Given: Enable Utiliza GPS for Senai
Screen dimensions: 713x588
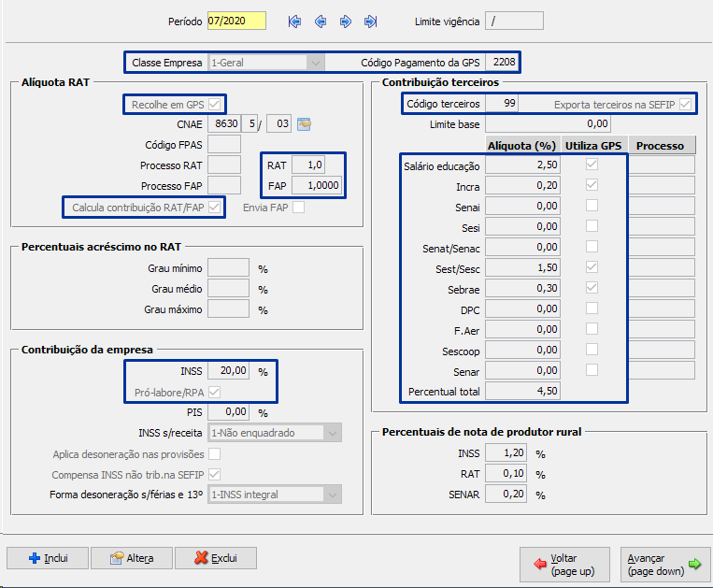Looking at the screenshot, I should point(592,206).
